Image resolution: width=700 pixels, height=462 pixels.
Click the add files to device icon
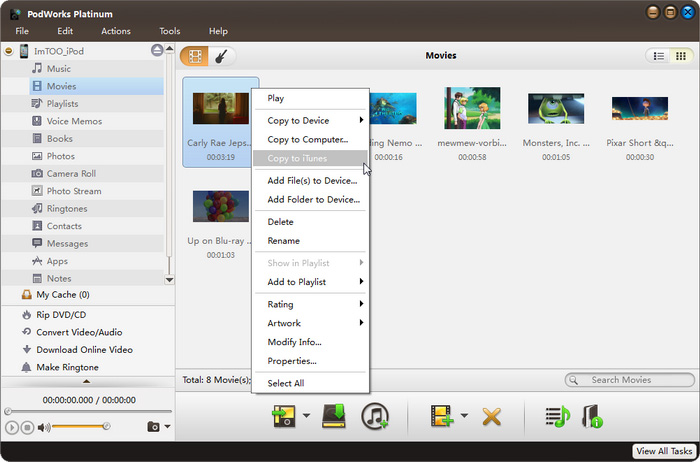442,416
